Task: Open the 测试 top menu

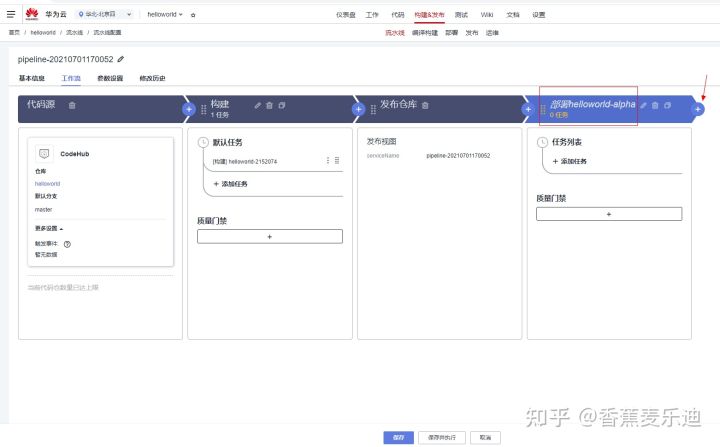Action: (x=461, y=15)
